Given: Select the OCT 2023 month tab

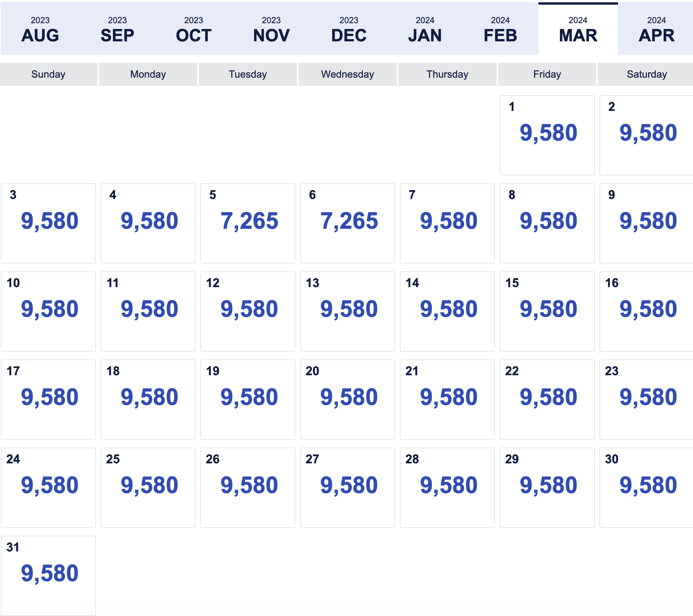Looking at the screenshot, I should (194, 29).
